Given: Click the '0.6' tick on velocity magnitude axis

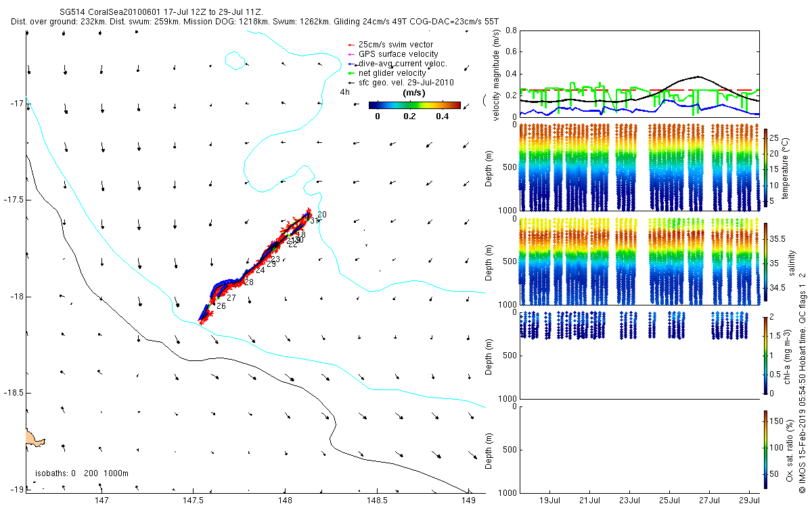Looking at the screenshot, I should tap(511, 51).
